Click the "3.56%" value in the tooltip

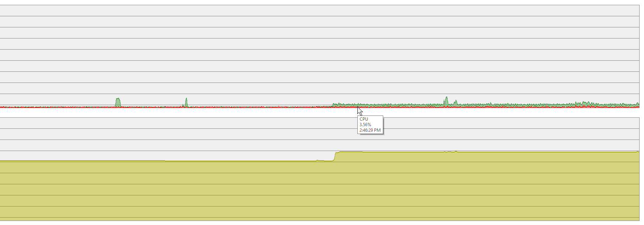click(365, 125)
